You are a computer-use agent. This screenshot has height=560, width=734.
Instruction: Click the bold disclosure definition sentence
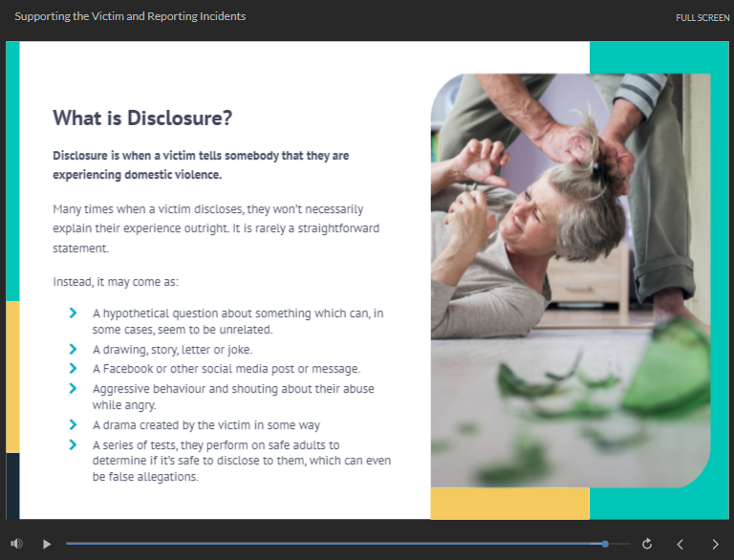(201, 164)
